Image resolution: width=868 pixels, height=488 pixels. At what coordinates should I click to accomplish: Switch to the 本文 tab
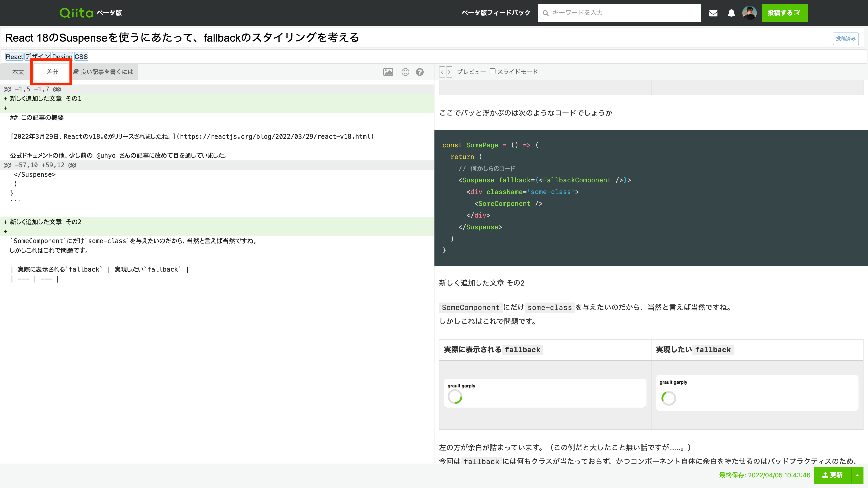18,72
